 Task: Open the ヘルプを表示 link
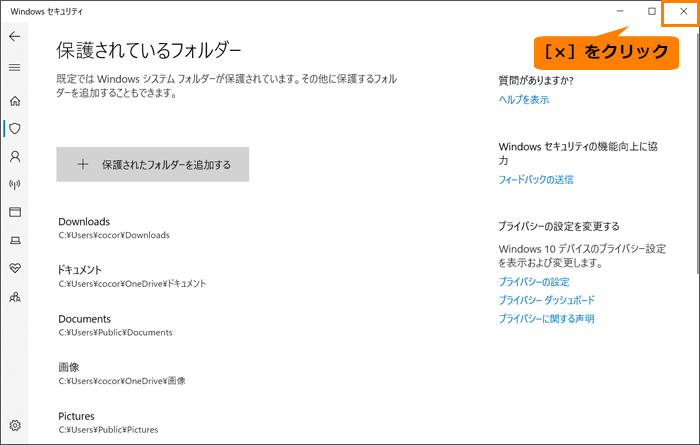coord(524,100)
